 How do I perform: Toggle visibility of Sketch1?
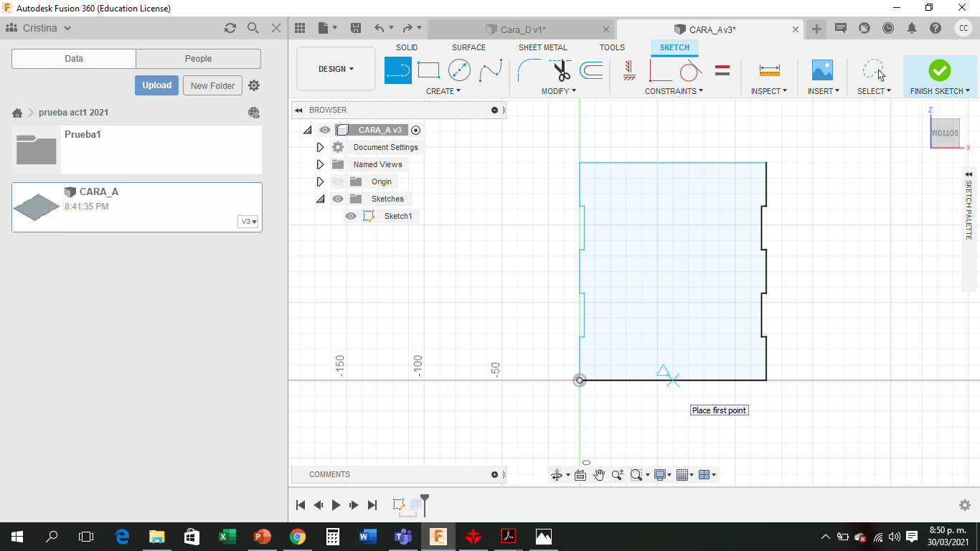(351, 216)
